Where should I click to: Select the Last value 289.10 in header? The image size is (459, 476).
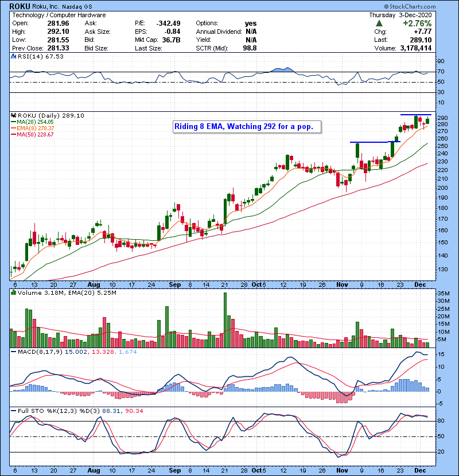[x=421, y=40]
